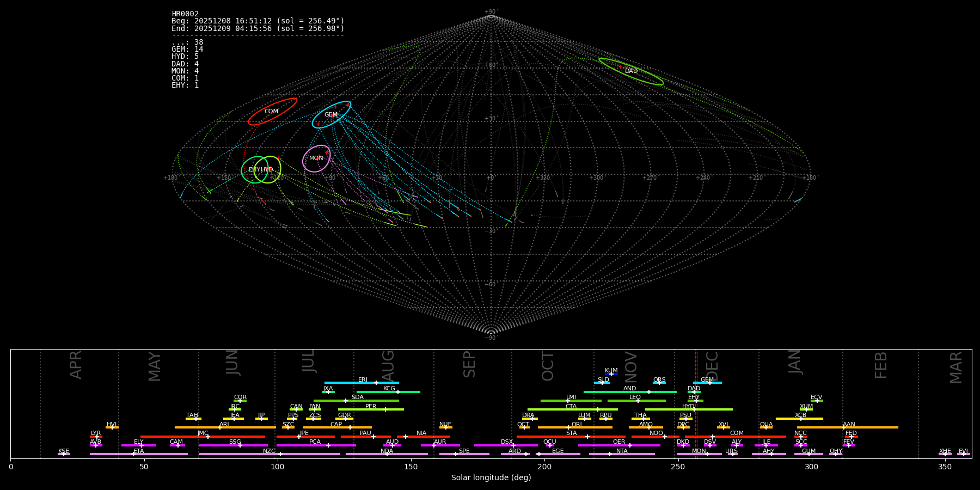The height and width of the screenshot is (490, 980).
Task: Click the NOO shower bar label in timeline
Action: (x=657, y=433)
